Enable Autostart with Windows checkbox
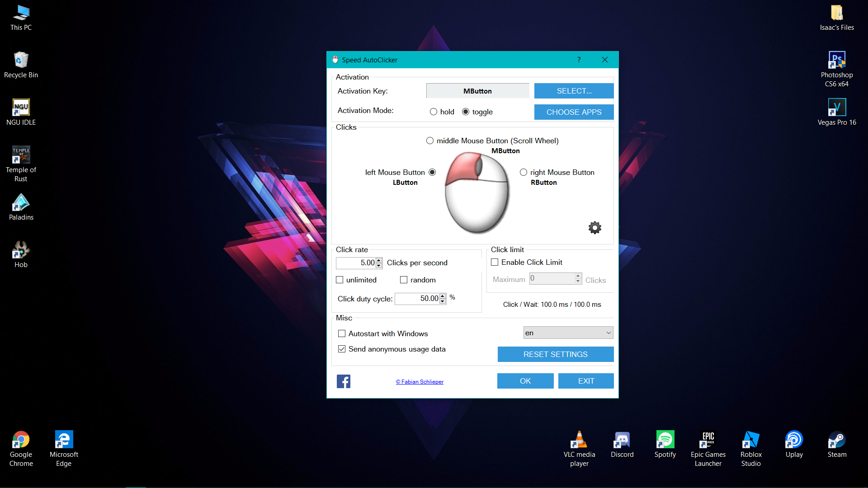The height and width of the screenshot is (488, 868). point(342,333)
